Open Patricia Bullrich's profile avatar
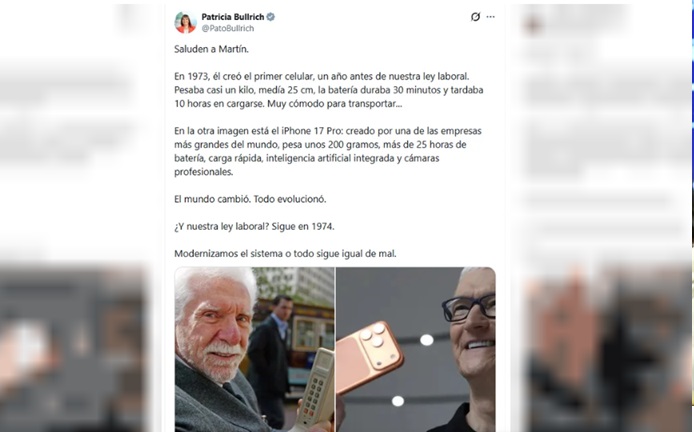 [185, 23]
